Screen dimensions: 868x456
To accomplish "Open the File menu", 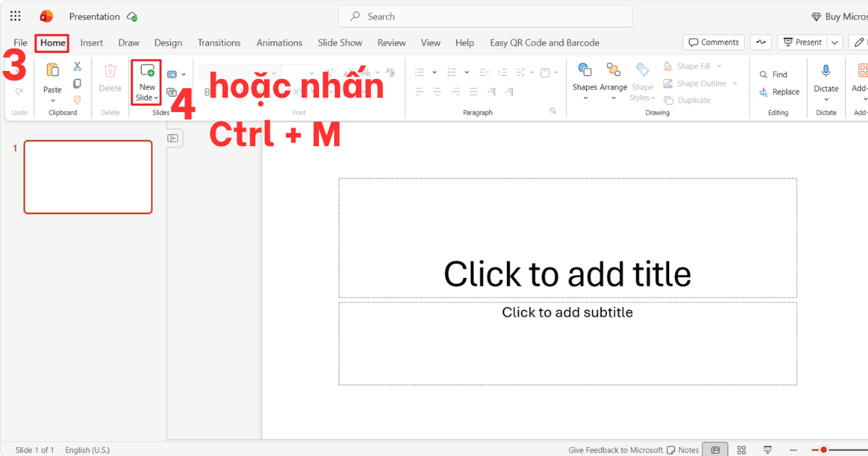I will tap(20, 43).
